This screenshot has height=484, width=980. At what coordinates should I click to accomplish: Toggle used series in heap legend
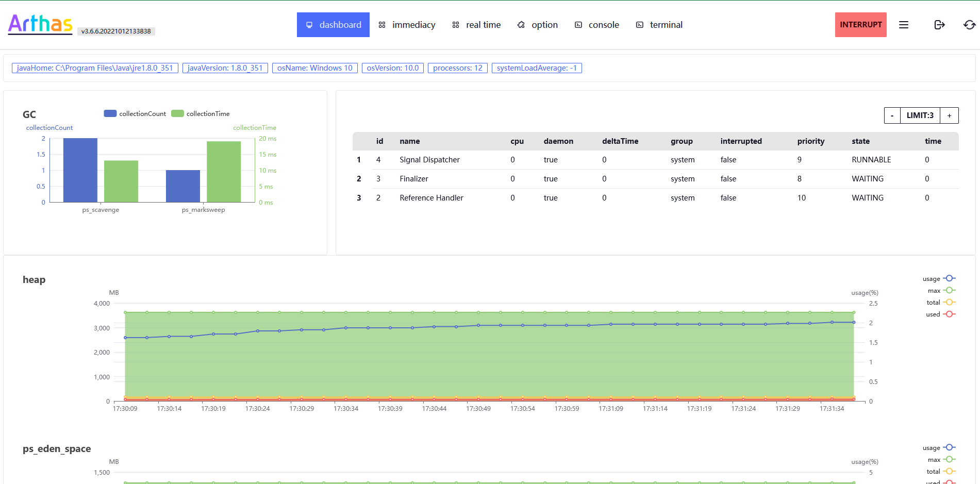[941, 314]
